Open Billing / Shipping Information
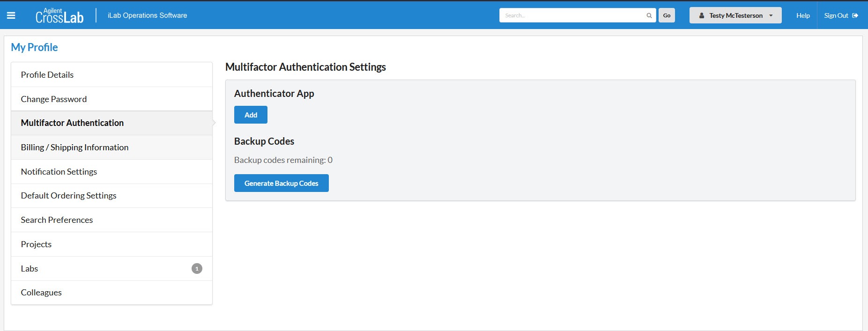868x331 pixels. [x=74, y=147]
